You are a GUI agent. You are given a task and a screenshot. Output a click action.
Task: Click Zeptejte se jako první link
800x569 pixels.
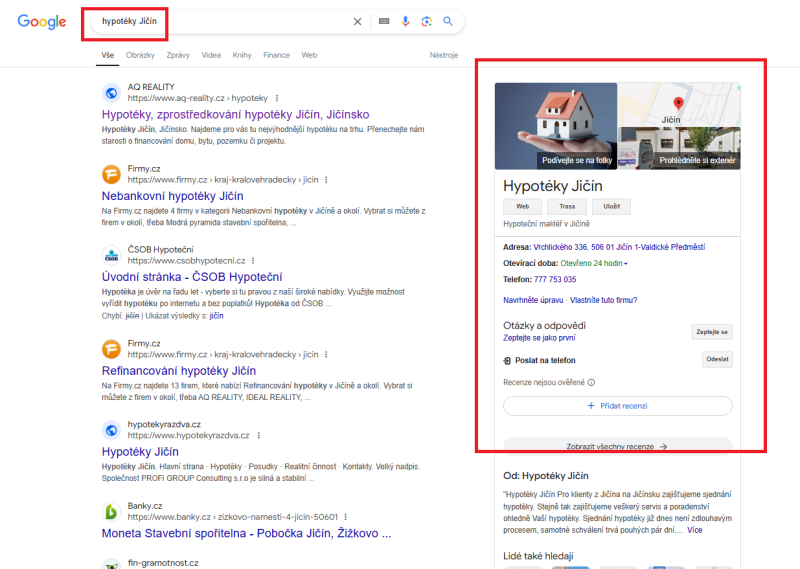[x=539, y=338]
